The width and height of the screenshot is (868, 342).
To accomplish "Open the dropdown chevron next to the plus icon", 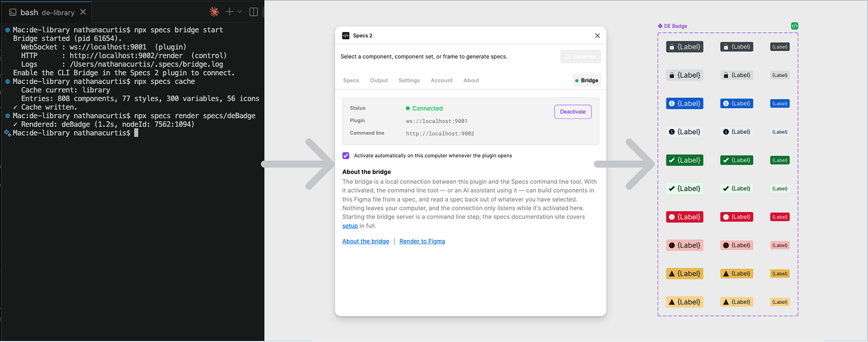I will click(x=240, y=12).
